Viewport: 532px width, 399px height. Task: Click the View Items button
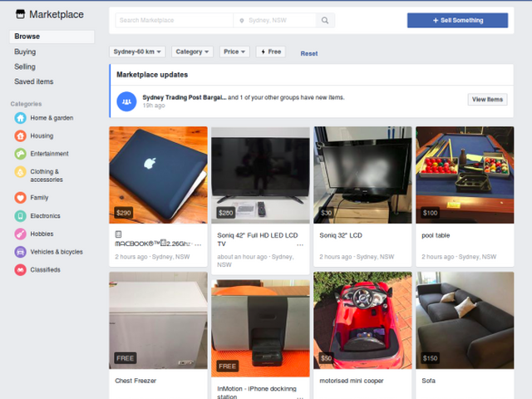coord(488,100)
